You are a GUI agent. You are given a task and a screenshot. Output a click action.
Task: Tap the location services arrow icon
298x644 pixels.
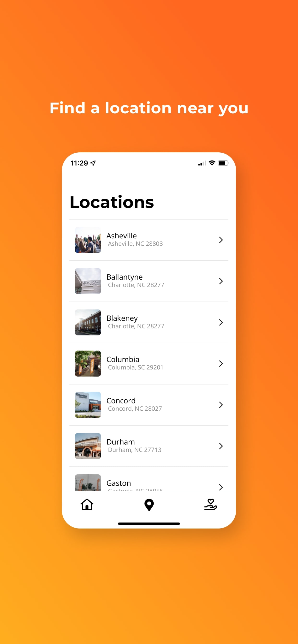93,163
